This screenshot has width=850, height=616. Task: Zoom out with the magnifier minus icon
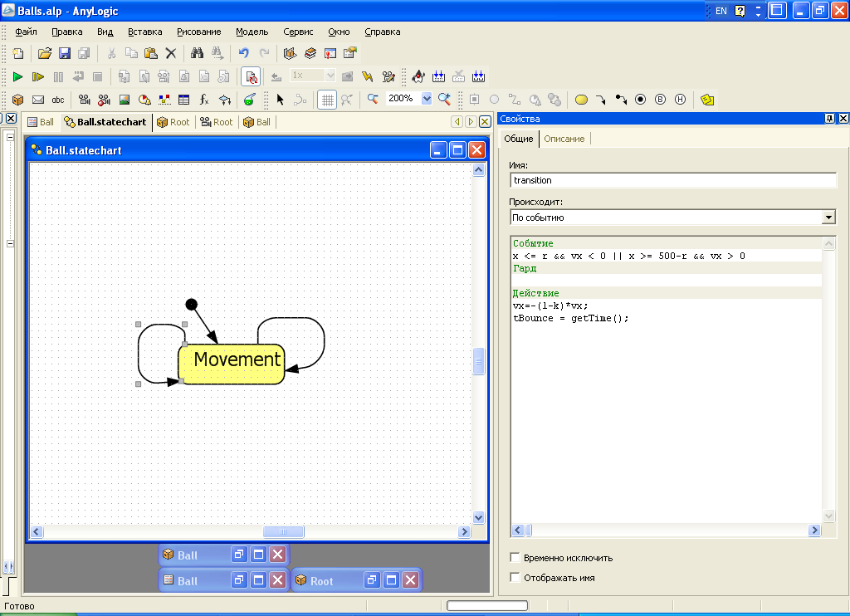[x=373, y=99]
